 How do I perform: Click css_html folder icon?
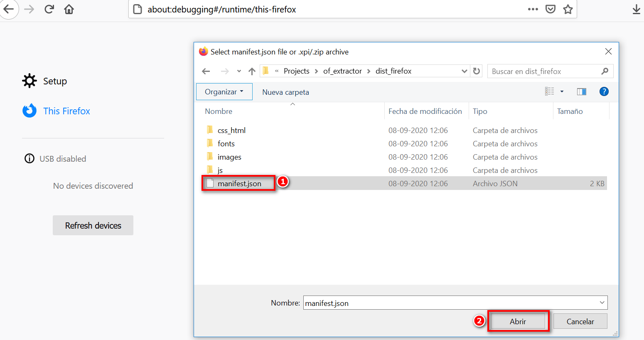pos(210,130)
